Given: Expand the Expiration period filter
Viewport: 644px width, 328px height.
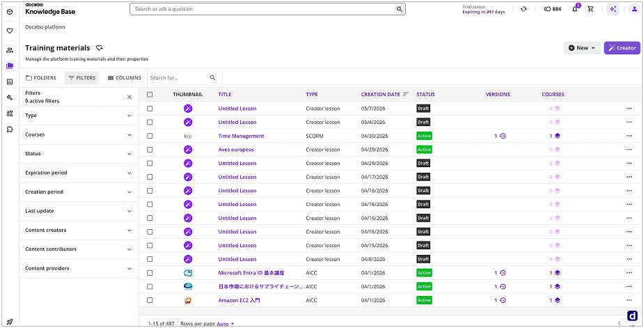Looking at the screenshot, I should (x=79, y=173).
